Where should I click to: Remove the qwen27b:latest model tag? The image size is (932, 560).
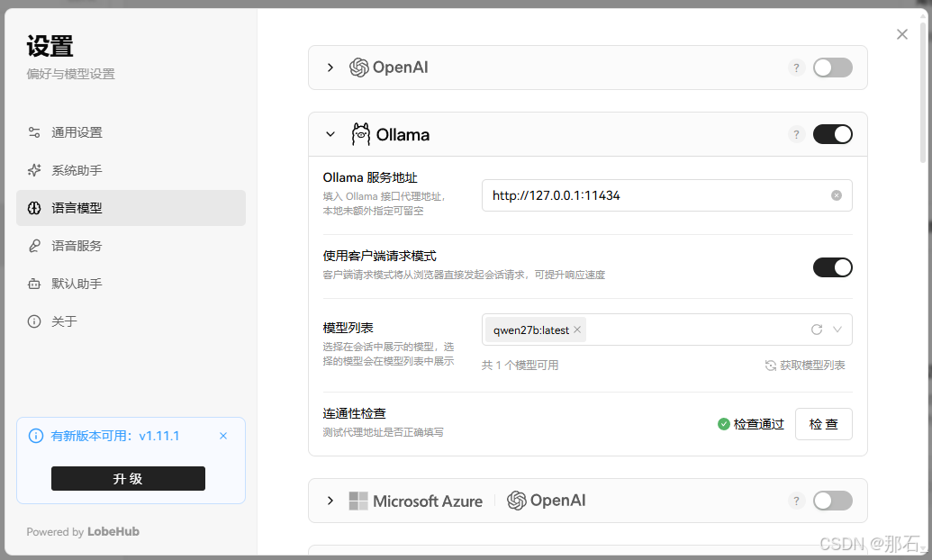point(577,330)
